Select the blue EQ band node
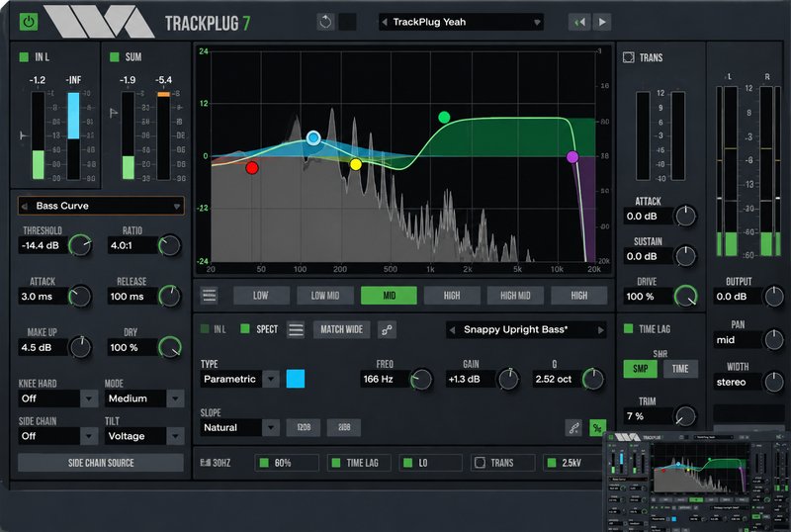This screenshot has width=791, height=532. 313,137
